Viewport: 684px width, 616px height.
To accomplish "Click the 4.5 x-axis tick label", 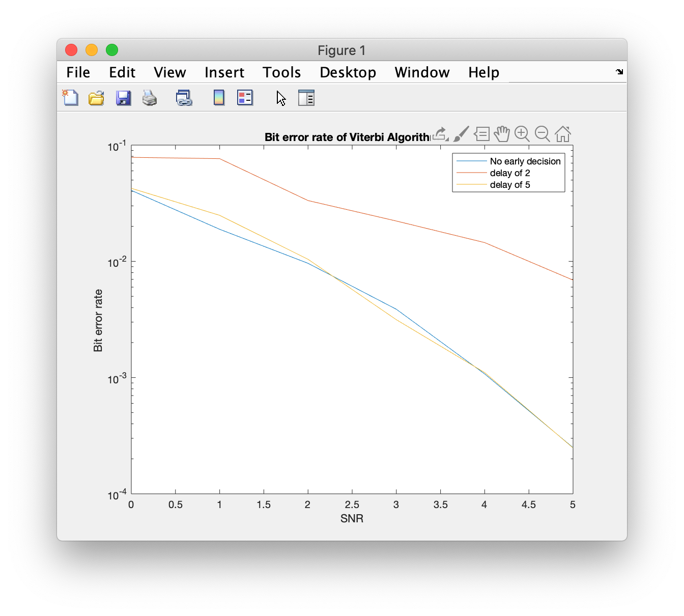I will [x=528, y=505].
